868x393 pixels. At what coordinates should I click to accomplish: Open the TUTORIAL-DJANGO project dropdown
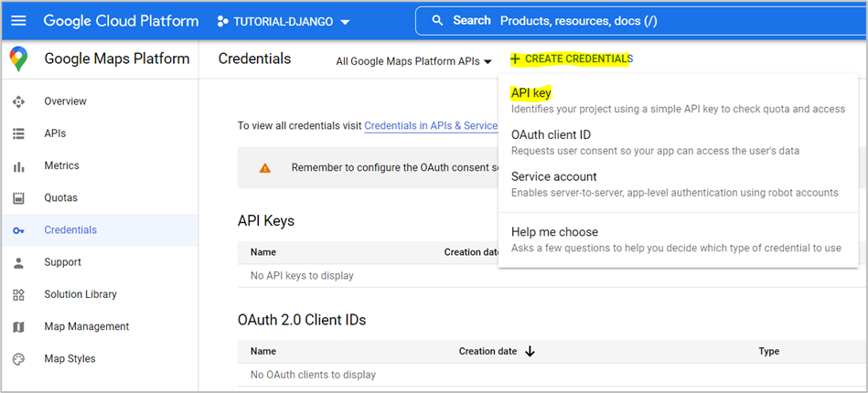pos(284,22)
